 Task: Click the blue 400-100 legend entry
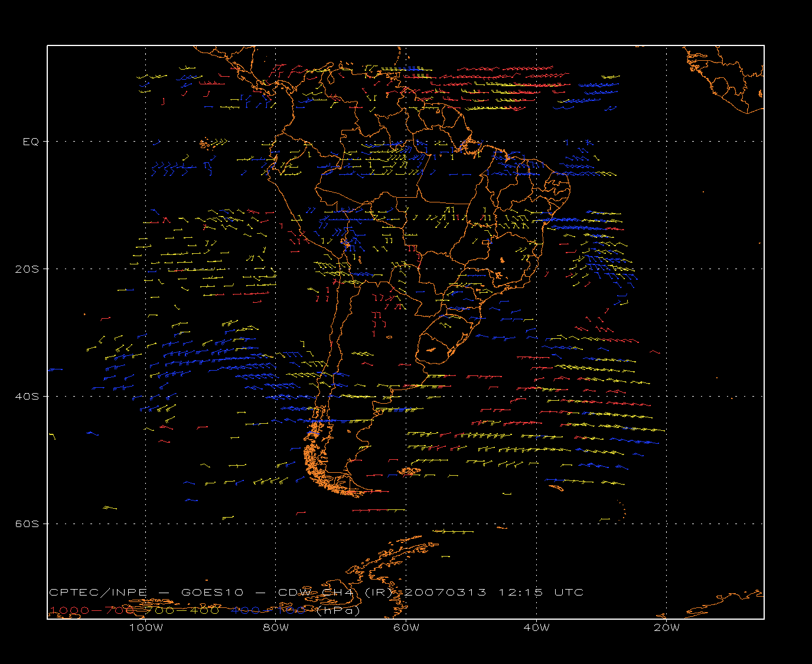pos(268,610)
